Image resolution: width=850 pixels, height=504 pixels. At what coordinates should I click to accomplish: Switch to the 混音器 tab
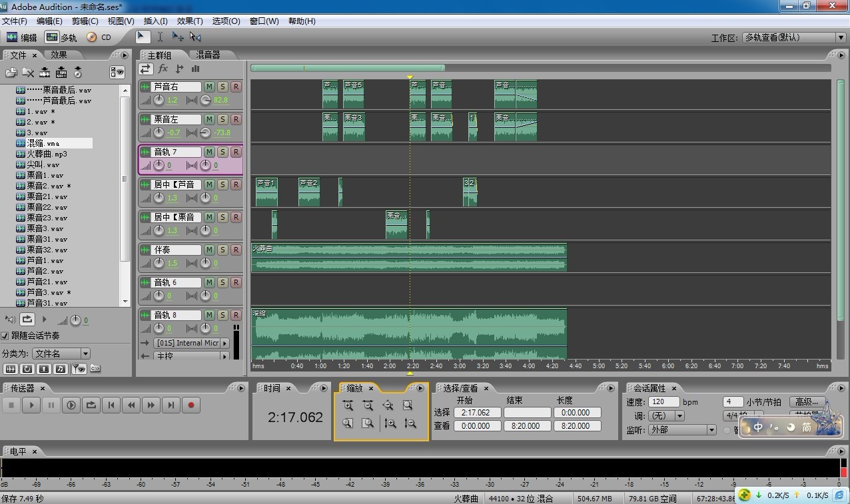pyautogui.click(x=207, y=55)
